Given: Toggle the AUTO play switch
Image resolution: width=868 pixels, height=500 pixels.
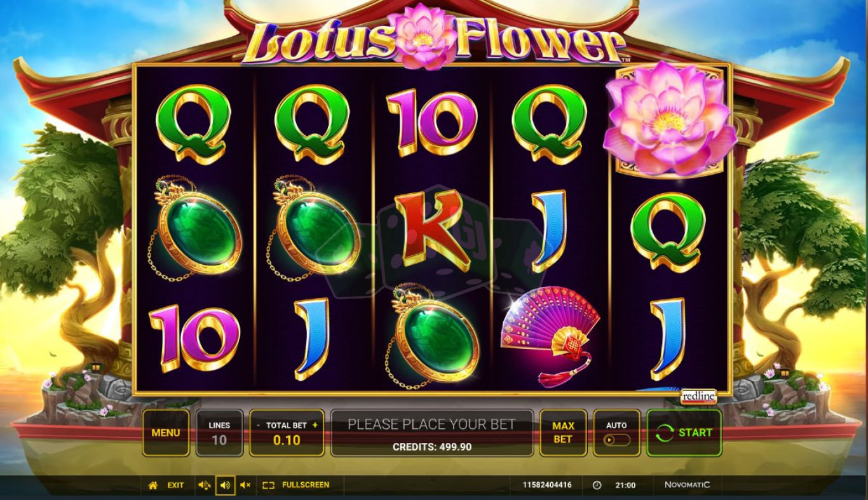Looking at the screenshot, I should coord(616,440).
